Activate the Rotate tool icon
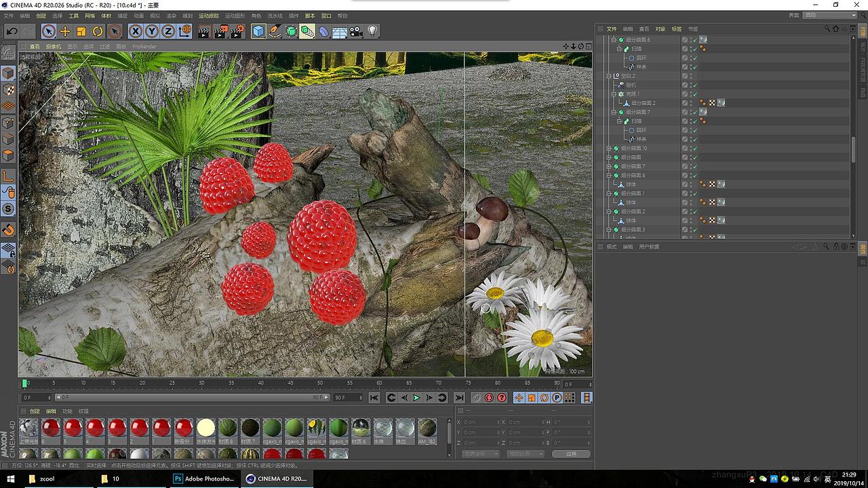 click(x=98, y=31)
